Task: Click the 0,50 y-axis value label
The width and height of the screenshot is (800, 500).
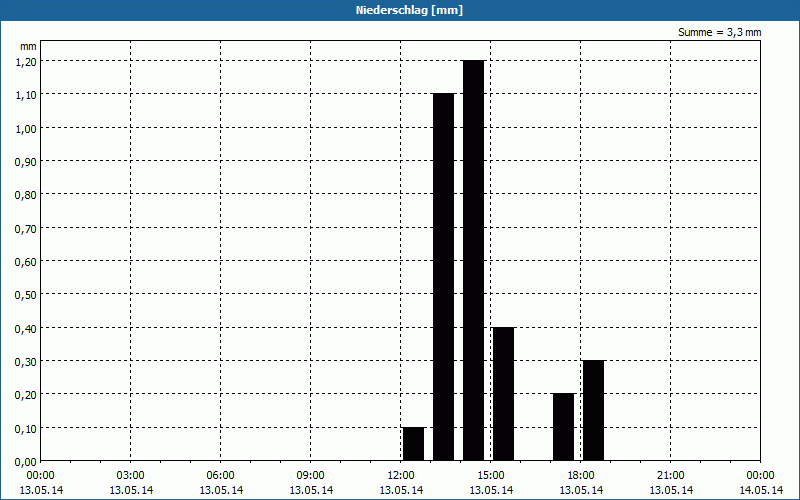Action: [26, 294]
